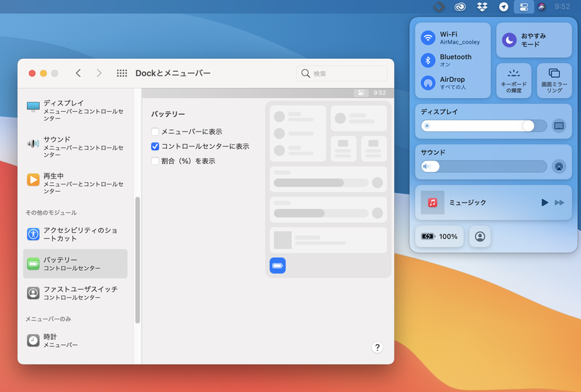Viewport: 581px width, 392px height.
Task: Toggle おやすみモード (Do Not Disturb)
Action: 534,40
